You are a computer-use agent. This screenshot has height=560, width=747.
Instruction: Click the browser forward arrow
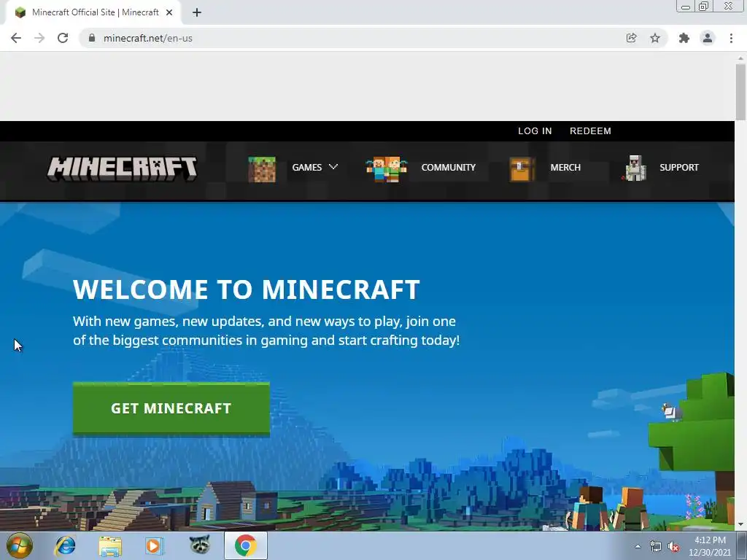pyautogui.click(x=39, y=38)
